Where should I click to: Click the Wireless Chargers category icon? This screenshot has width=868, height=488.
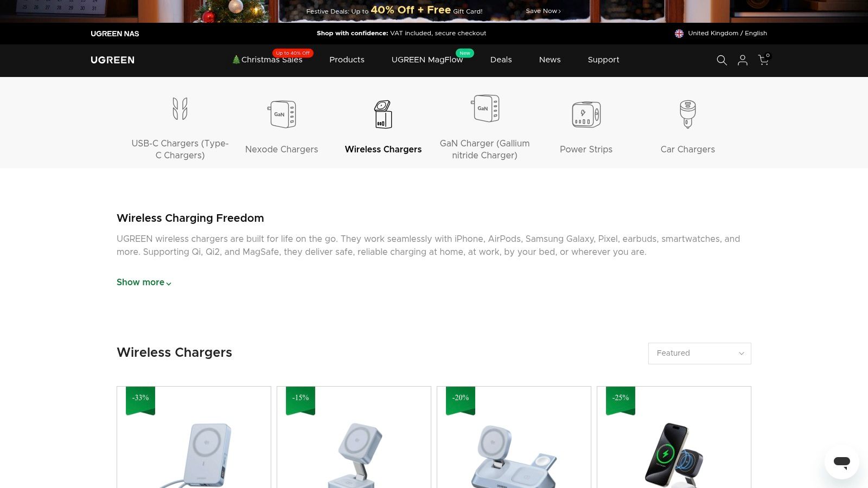point(383,114)
